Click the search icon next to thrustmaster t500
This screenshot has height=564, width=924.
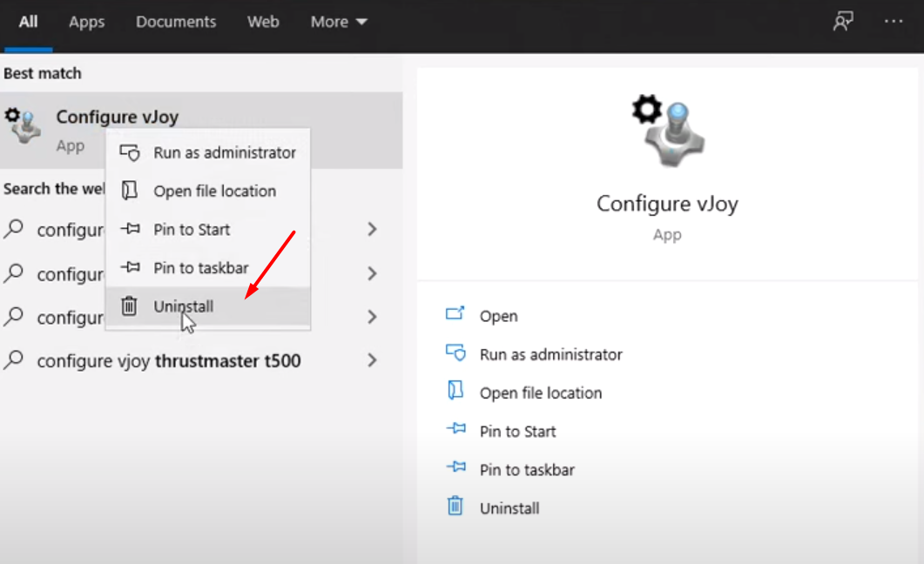coord(14,359)
